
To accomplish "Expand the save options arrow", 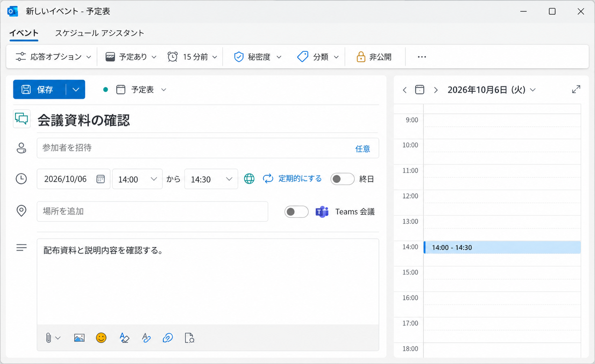I will [76, 89].
